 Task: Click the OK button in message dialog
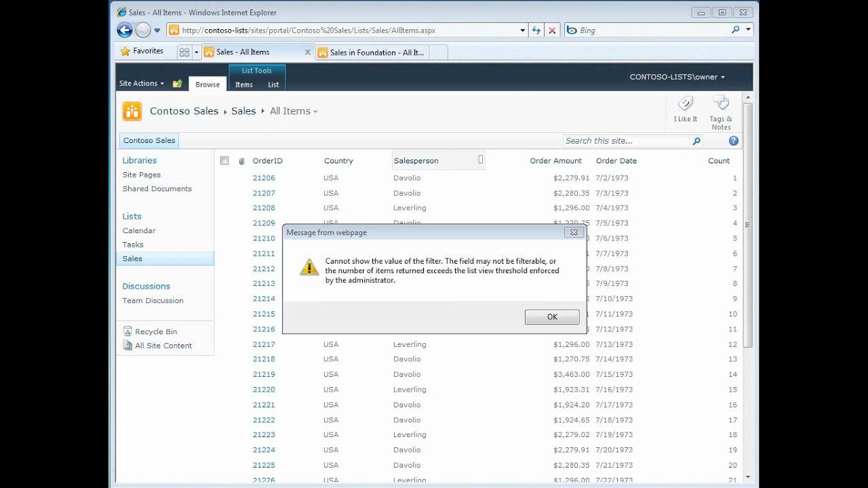[x=552, y=317]
